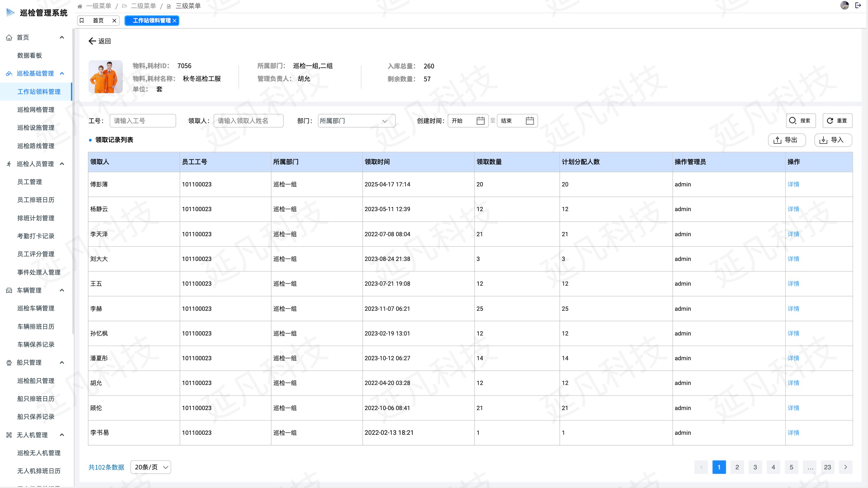This screenshot has width=868, height=488.
Task: Click the 导出 export button
Action: point(786,140)
